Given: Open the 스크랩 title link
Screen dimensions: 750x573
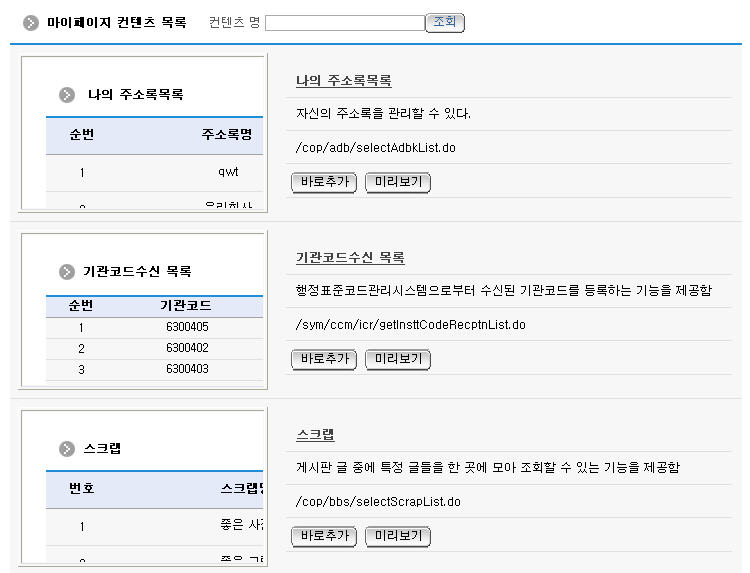Looking at the screenshot, I should click(x=315, y=435).
